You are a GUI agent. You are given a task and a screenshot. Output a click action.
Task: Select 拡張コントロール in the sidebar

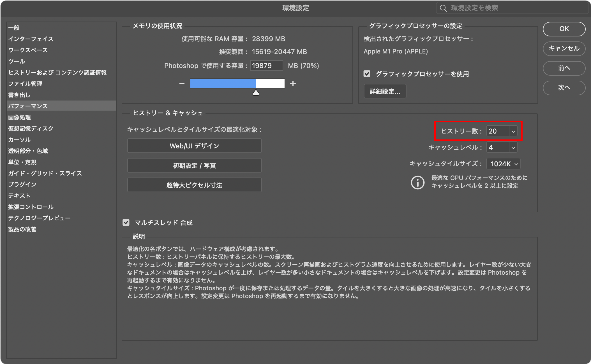[x=61, y=207]
